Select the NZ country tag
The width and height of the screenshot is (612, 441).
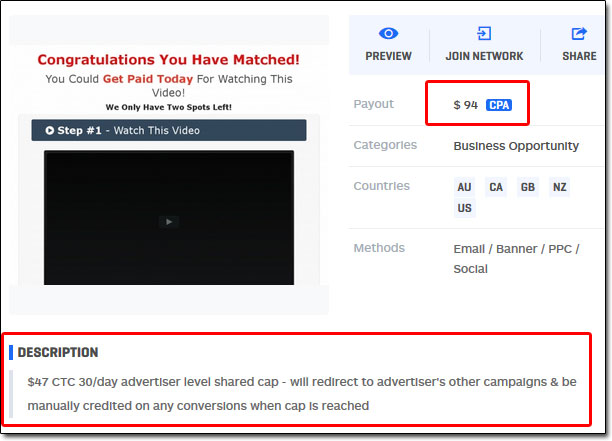pos(559,187)
